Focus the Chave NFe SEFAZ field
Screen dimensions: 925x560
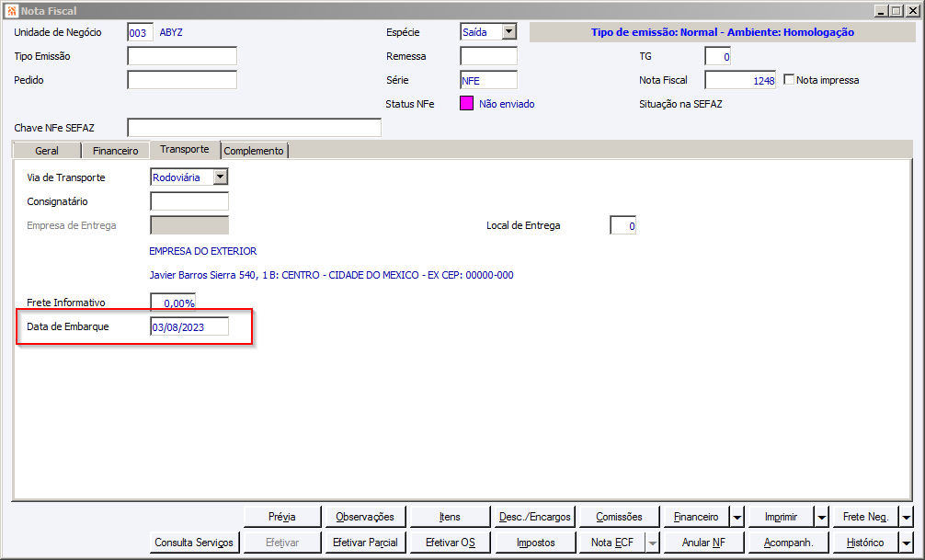pyautogui.click(x=255, y=128)
